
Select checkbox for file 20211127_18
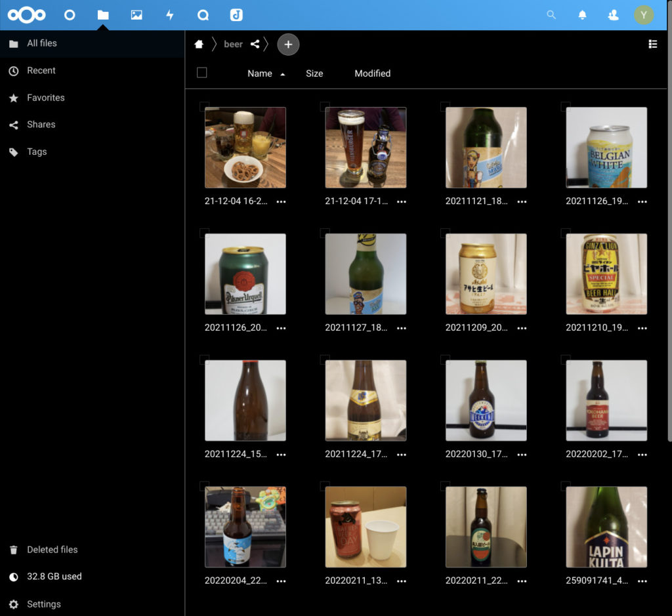click(325, 233)
